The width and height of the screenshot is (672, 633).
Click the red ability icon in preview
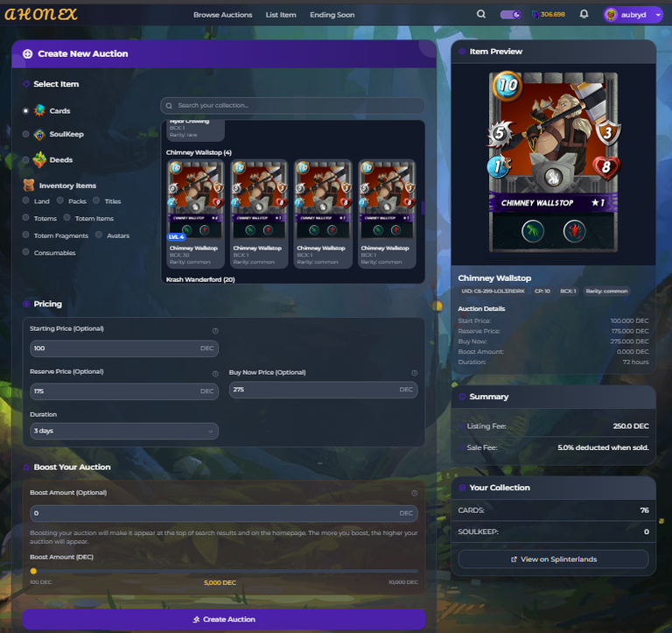[x=574, y=231]
